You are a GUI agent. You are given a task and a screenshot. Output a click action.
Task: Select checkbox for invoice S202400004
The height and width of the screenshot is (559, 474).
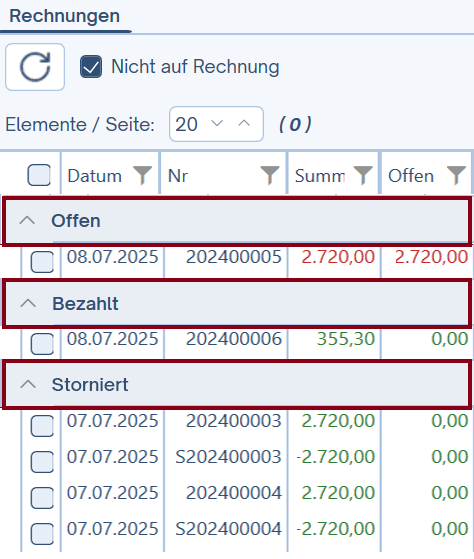(42, 534)
